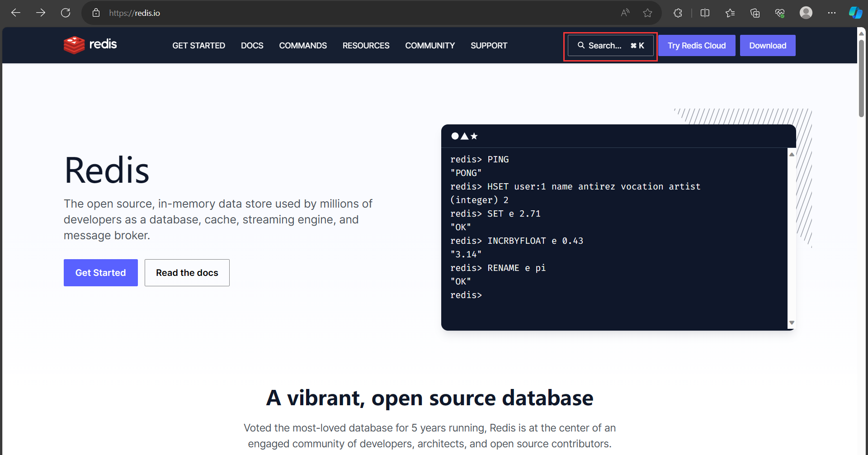Click terminal line 'redis> SET e 2.71'
Viewport: 868px width, 455px height.
tap(495, 213)
